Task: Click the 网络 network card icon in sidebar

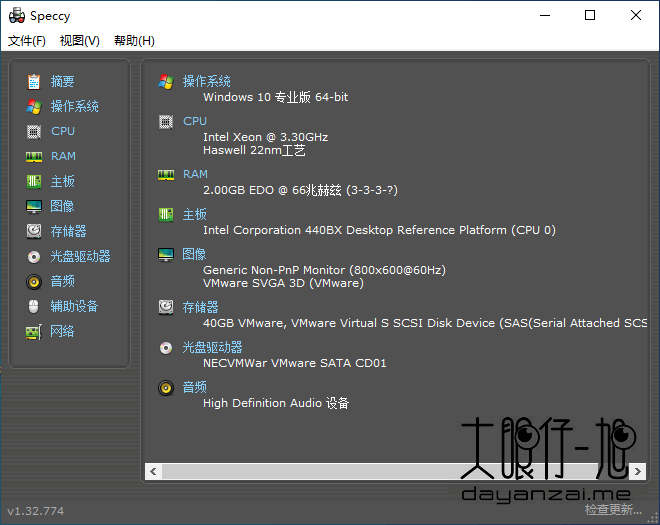Action: [34, 332]
